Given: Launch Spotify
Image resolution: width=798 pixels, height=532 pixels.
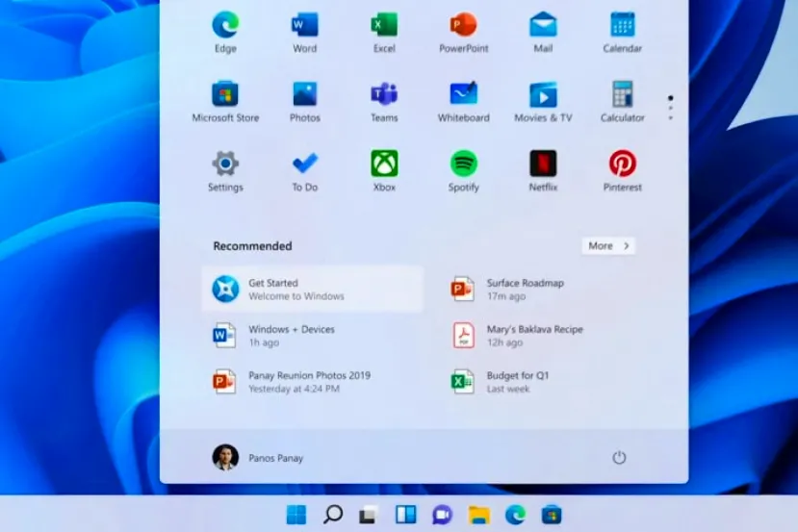Looking at the screenshot, I should [464, 171].
